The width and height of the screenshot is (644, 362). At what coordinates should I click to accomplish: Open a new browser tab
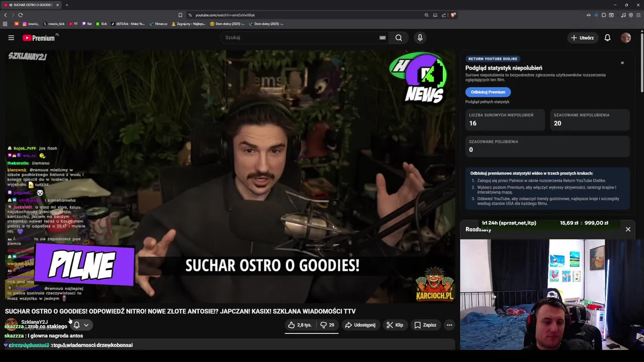tap(66, 5)
